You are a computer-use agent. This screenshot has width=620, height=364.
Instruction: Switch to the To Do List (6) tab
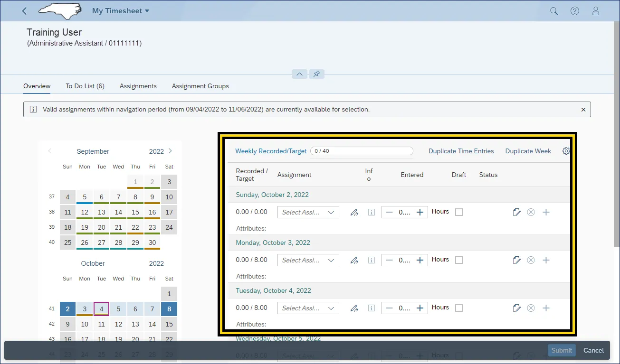pyautogui.click(x=85, y=86)
